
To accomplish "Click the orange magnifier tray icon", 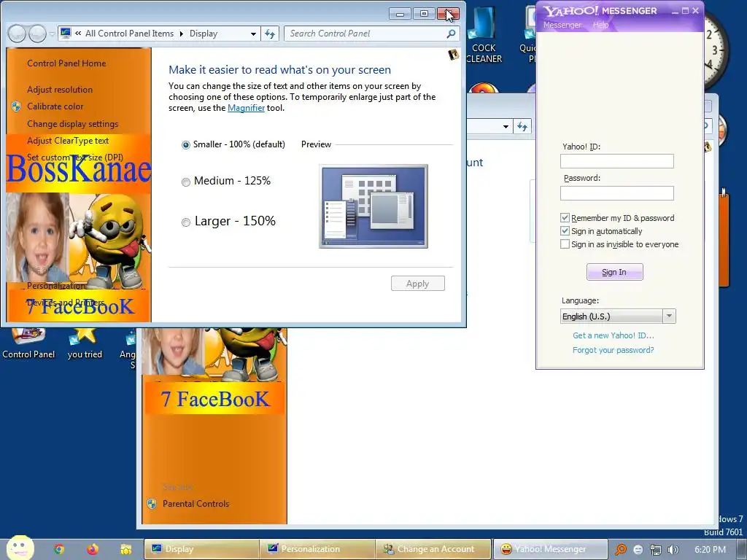I will click(x=620, y=550).
